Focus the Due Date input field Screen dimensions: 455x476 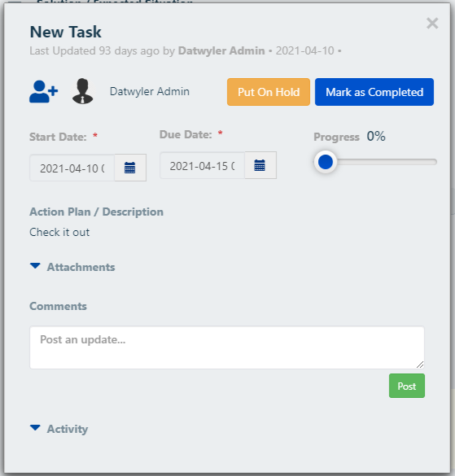point(203,165)
